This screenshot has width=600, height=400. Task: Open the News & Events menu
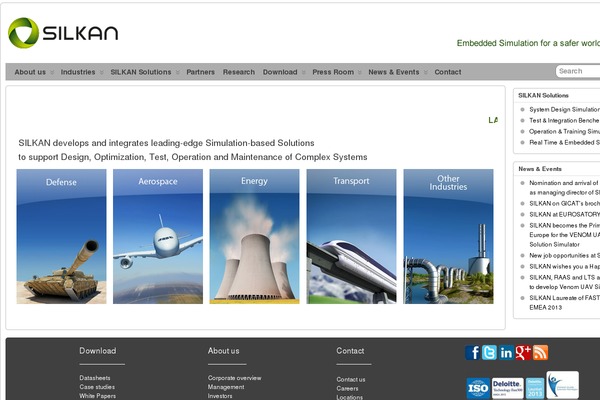(x=394, y=72)
